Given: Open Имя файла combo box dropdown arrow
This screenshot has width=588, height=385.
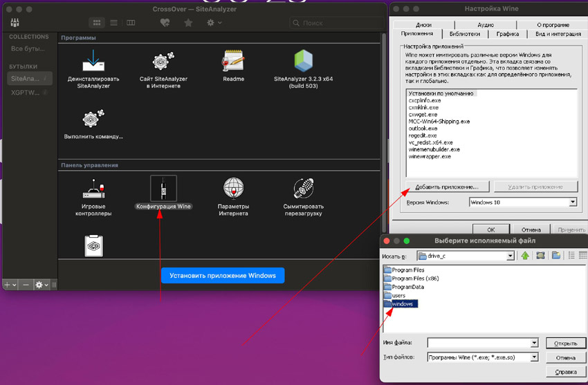Looking at the screenshot, I should pyautogui.click(x=534, y=343).
